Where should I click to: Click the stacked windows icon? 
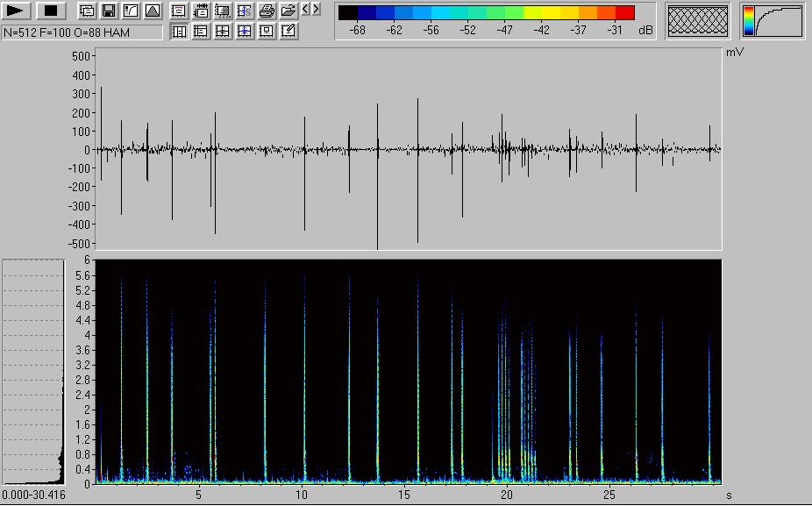[x=87, y=11]
